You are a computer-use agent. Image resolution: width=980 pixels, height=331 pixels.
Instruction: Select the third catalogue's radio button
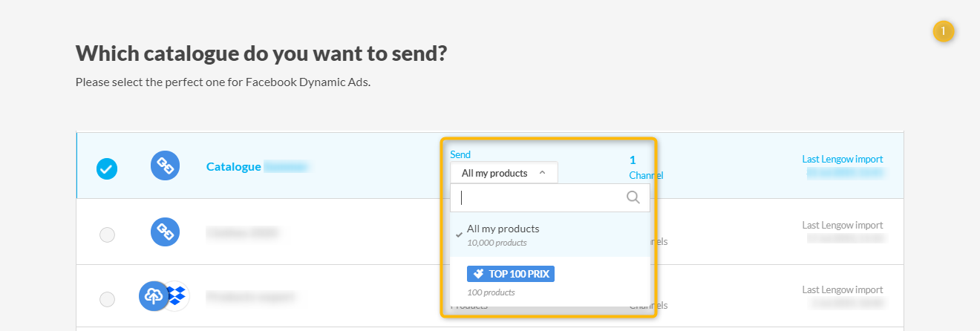[x=107, y=299]
